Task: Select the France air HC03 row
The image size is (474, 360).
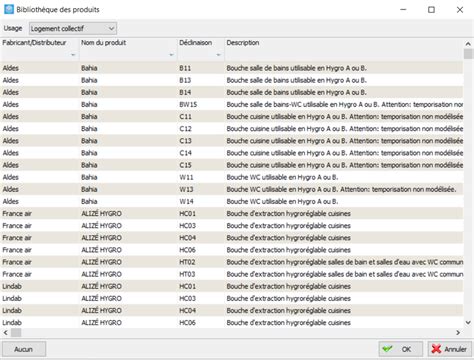Action: pyautogui.click(x=232, y=226)
